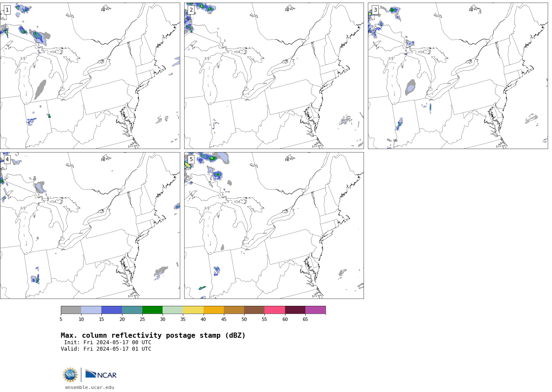Open ensemble member 3 reflectivity map
Screen dimensions: 552x392
click(458, 76)
